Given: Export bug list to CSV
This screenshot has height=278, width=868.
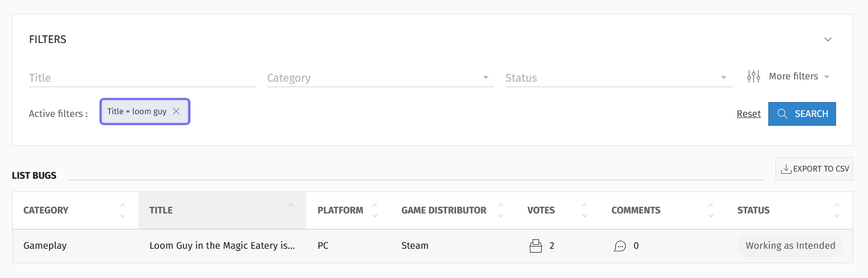Looking at the screenshot, I should point(814,169).
